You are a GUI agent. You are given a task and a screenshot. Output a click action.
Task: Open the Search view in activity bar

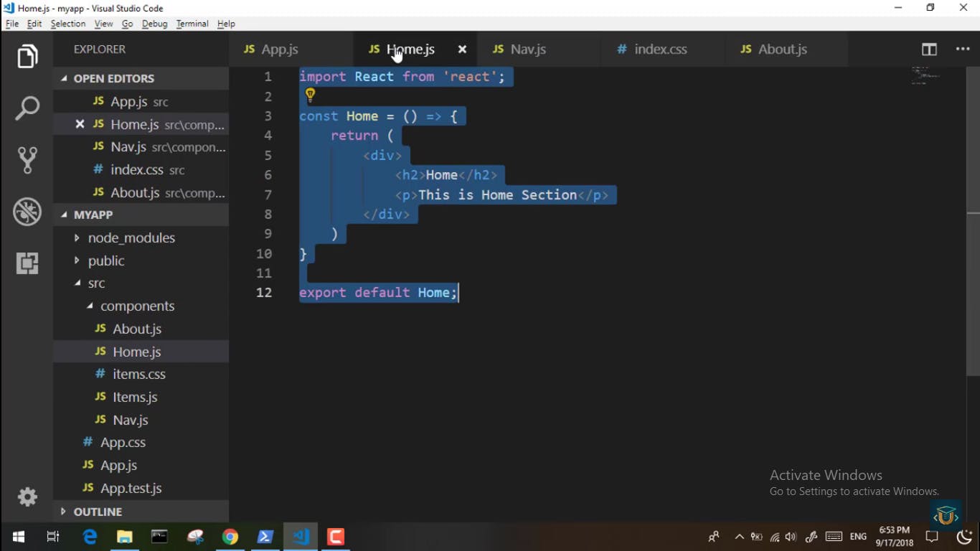[27, 108]
